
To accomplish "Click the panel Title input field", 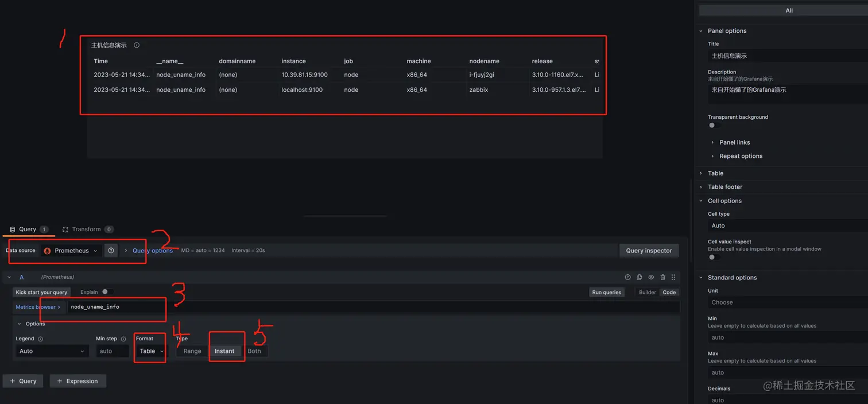I will 788,56.
